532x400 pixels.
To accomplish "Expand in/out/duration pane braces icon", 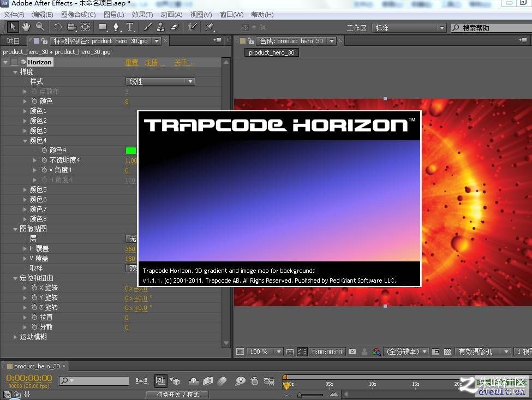I will [x=27, y=394].
